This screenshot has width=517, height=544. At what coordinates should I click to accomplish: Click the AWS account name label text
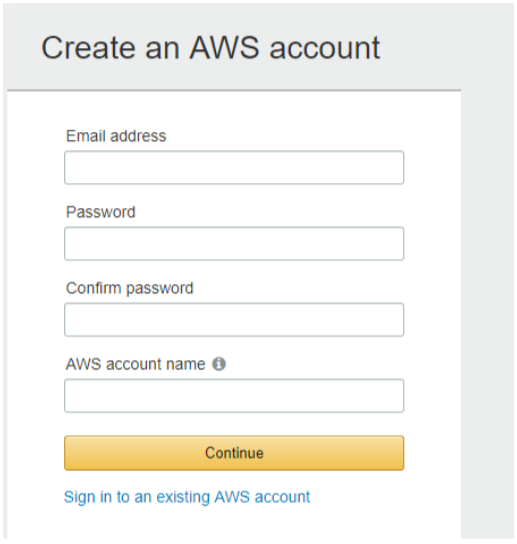click(136, 364)
